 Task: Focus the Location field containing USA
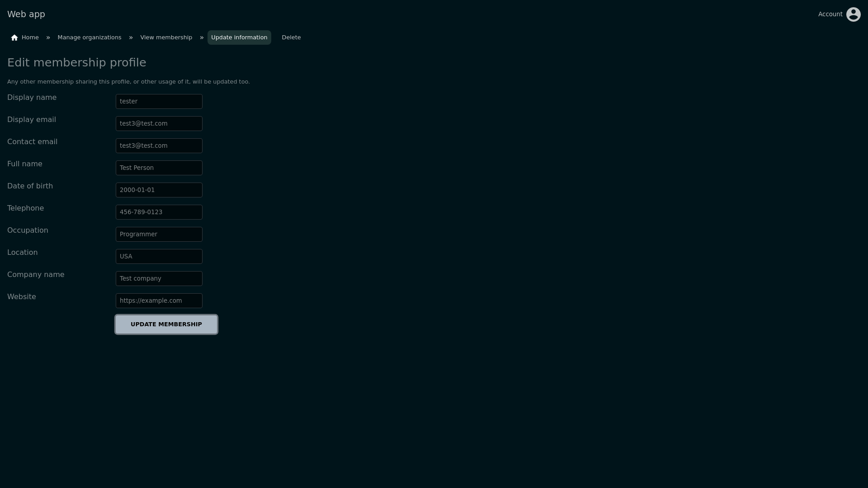pyautogui.click(x=159, y=256)
